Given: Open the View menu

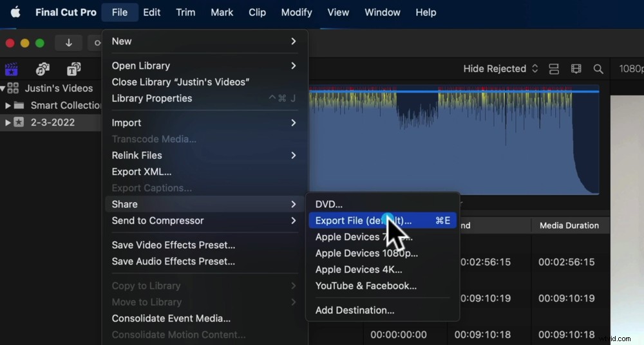Looking at the screenshot, I should pyautogui.click(x=338, y=12).
